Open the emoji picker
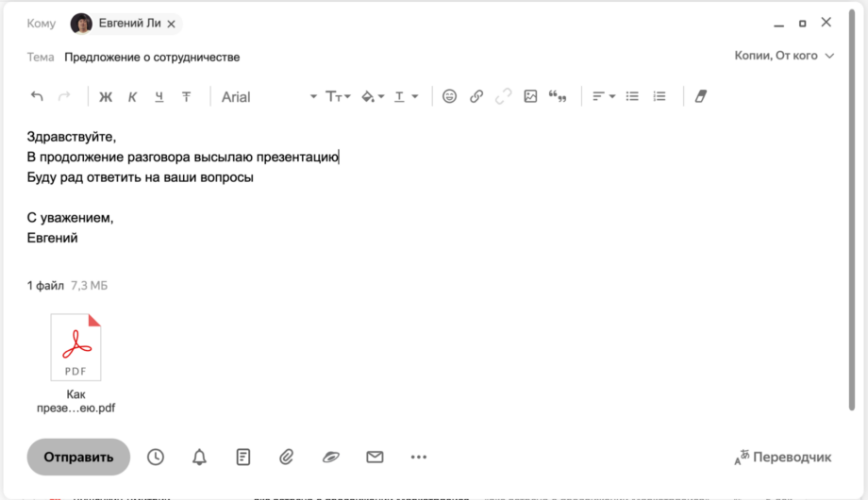 click(450, 96)
